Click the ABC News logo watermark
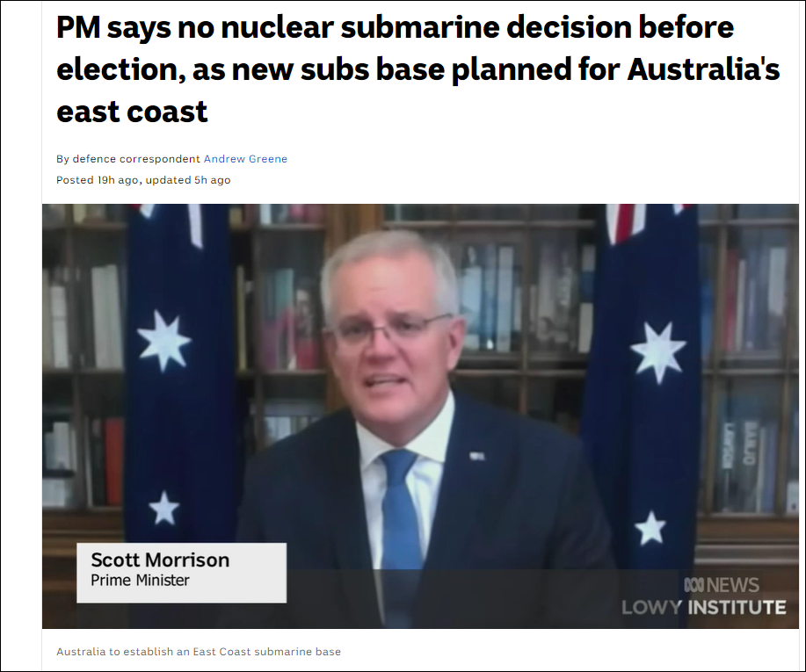 (x=722, y=585)
